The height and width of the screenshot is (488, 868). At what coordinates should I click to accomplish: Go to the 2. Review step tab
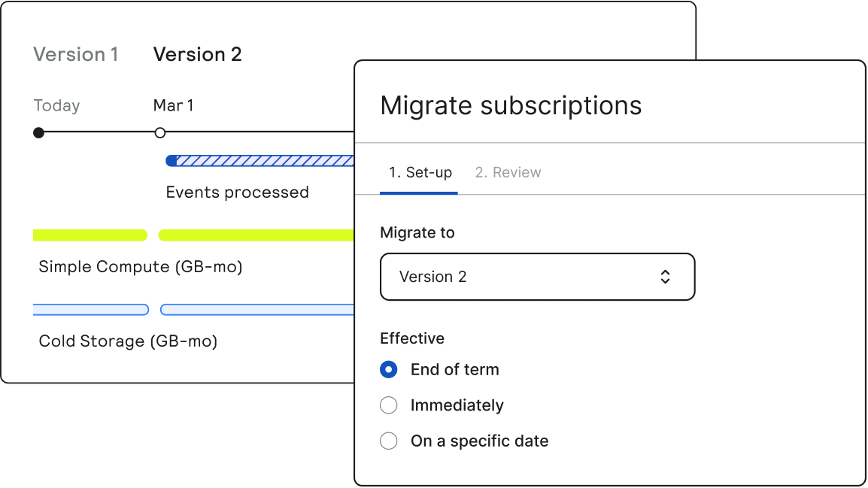click(508, 173)
